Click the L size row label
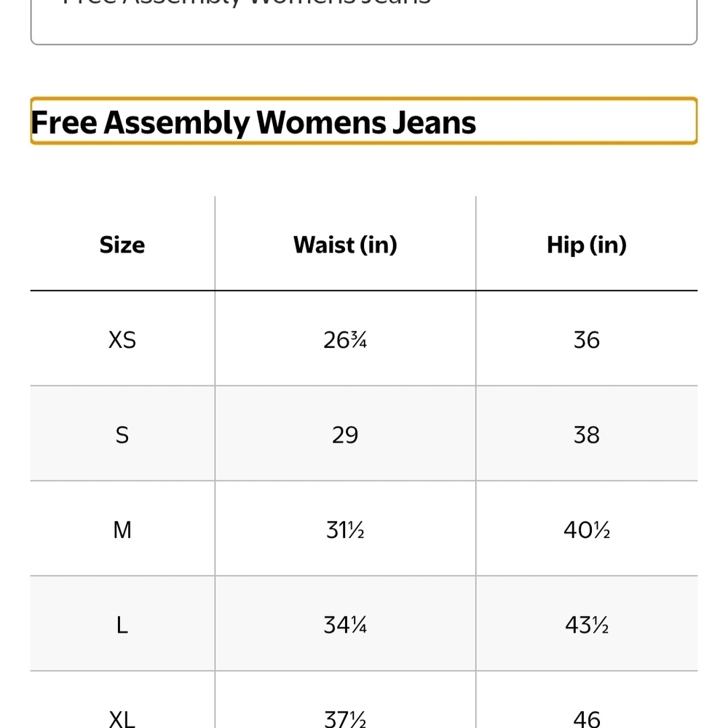 tap(122, 625)
